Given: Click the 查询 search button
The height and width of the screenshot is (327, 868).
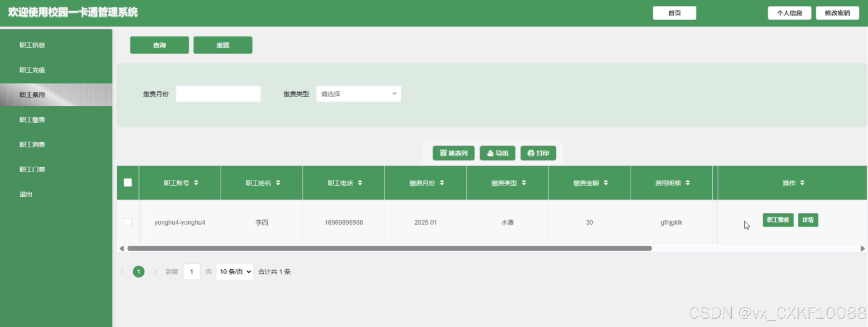Looking at the screenshot, I should pos(159,45).
